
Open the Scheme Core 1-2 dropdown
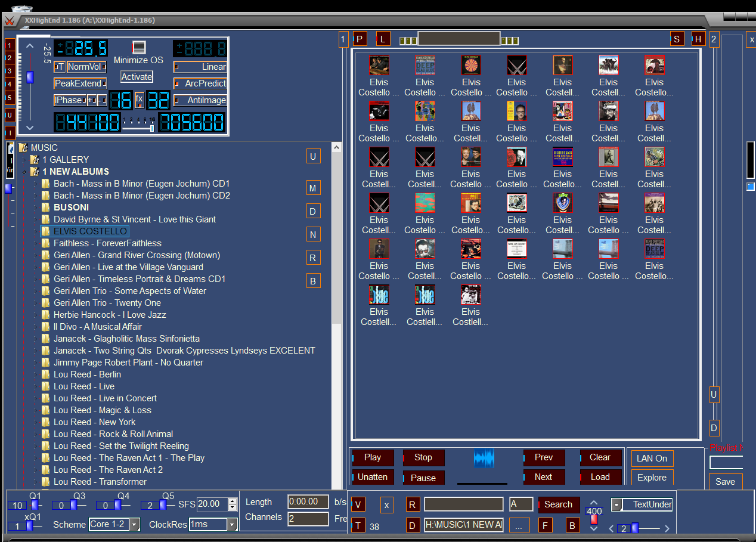pyautogui.click(x=134, y=525)
